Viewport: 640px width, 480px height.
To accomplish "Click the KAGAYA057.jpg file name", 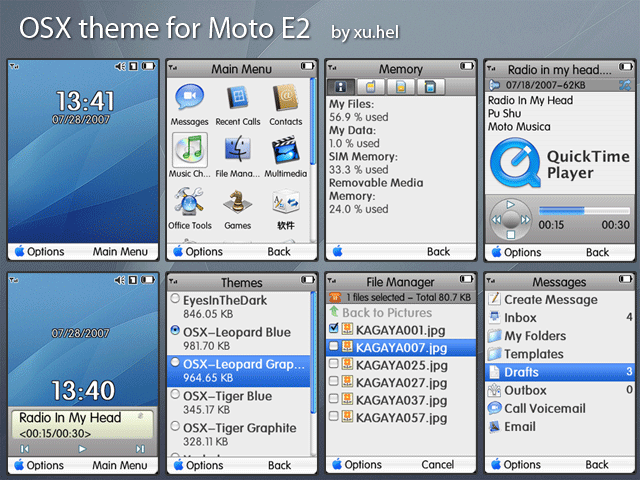I will pyautogui.click(x=401, y=418).
